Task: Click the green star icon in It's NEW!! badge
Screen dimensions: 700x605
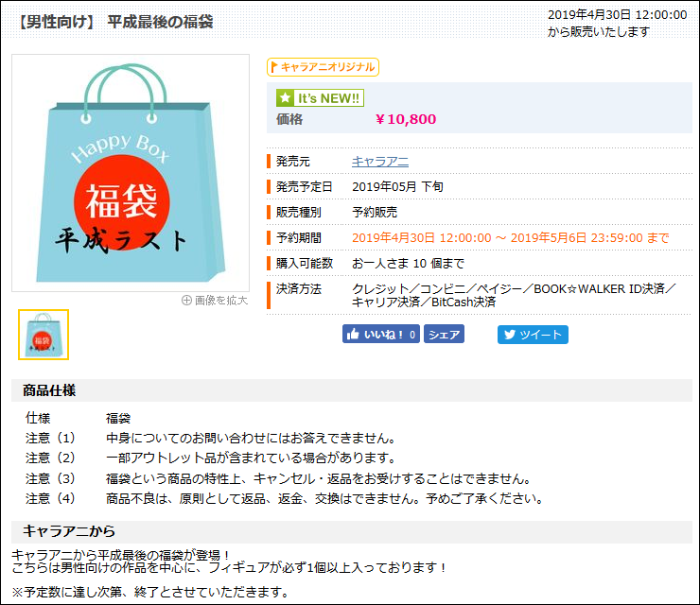Action: (x=285, y=98)
